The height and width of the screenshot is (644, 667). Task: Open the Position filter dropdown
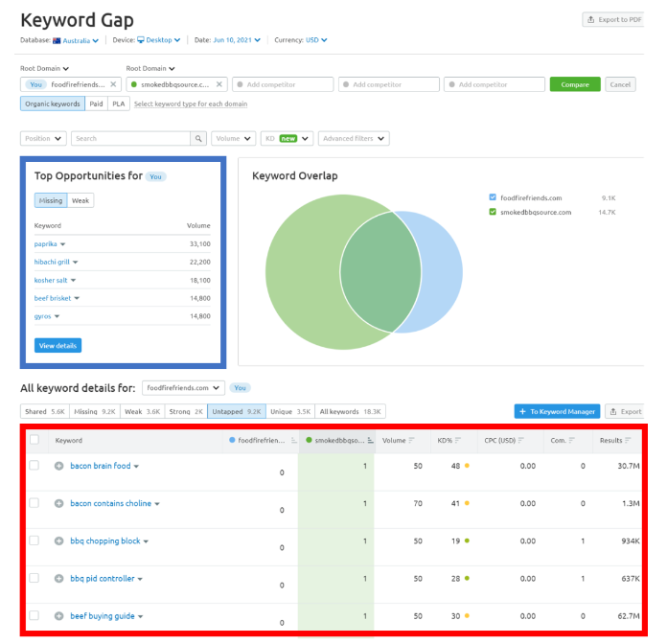click(x=43, y=138)
